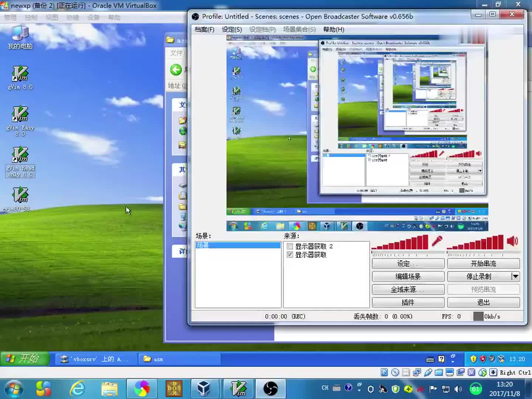The width and height of the screenshot is (532, 399).
Task: Click VirtualBox keyboard capture arrow icon
Action: [493, 372]
